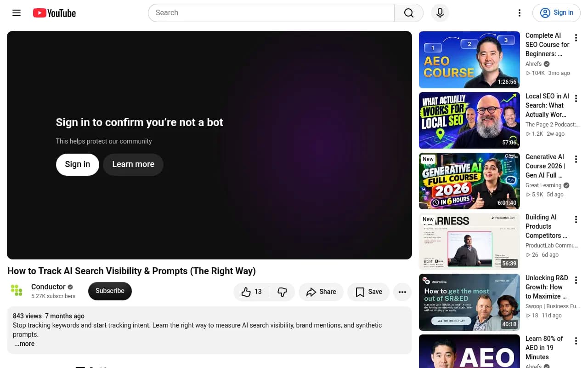Open the What Actually Works for Local SEO thumbnail
This screenshot has height=368, width=588.
[469, 121]
